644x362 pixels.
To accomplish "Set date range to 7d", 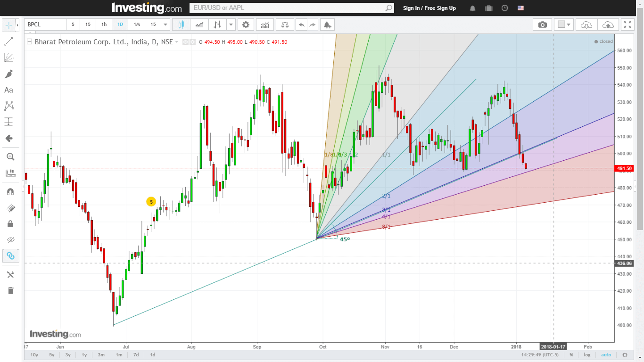I will pos(136,355).
